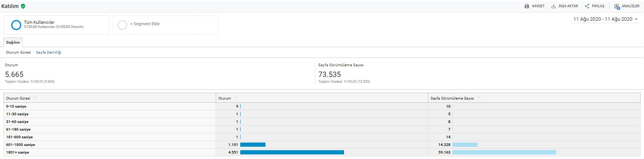The width and height of the screenshot is (644, 159).
Task: Click help icon beside Oturum Süresi column header
Action: pyautogui.click(x=34, y=98)
